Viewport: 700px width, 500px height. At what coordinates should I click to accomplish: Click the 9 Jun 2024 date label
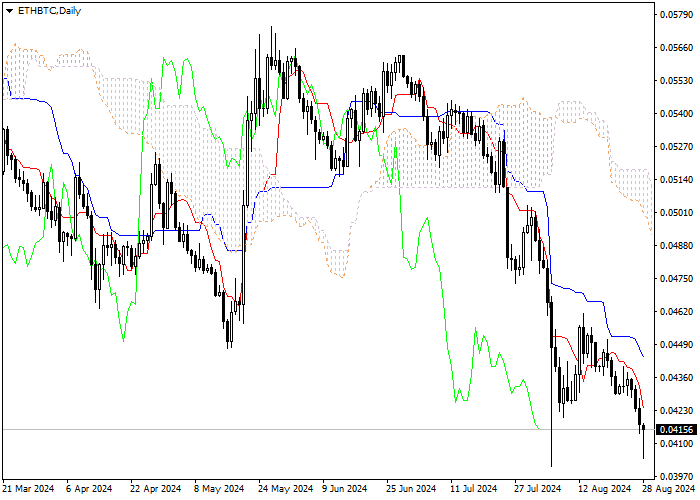coord(345,489)
